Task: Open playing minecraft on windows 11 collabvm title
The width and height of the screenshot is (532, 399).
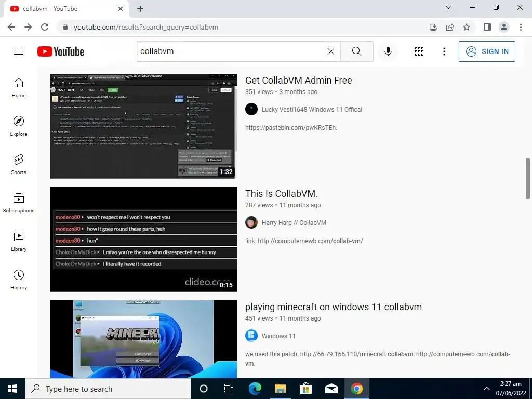Action: tap(334, 307)
